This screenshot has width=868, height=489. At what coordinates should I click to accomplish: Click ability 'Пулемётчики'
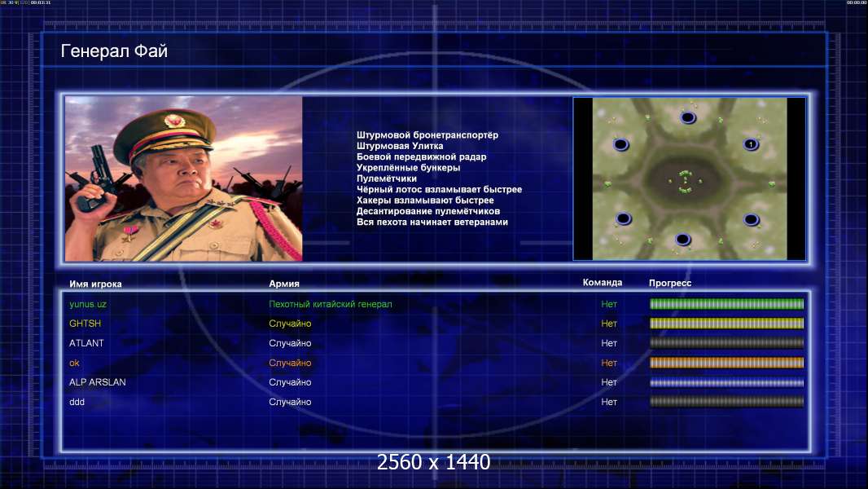click(x=387, y=178)
